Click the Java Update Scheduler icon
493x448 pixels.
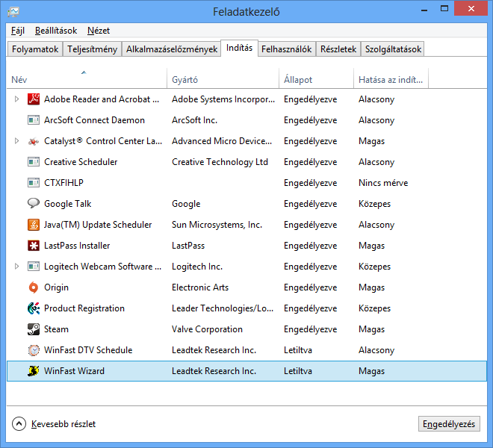[34, 225]
